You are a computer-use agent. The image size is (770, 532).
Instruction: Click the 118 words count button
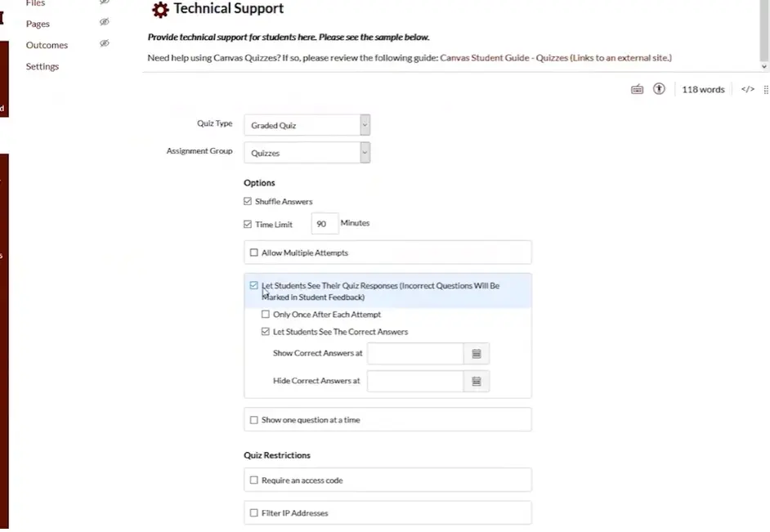703,89
